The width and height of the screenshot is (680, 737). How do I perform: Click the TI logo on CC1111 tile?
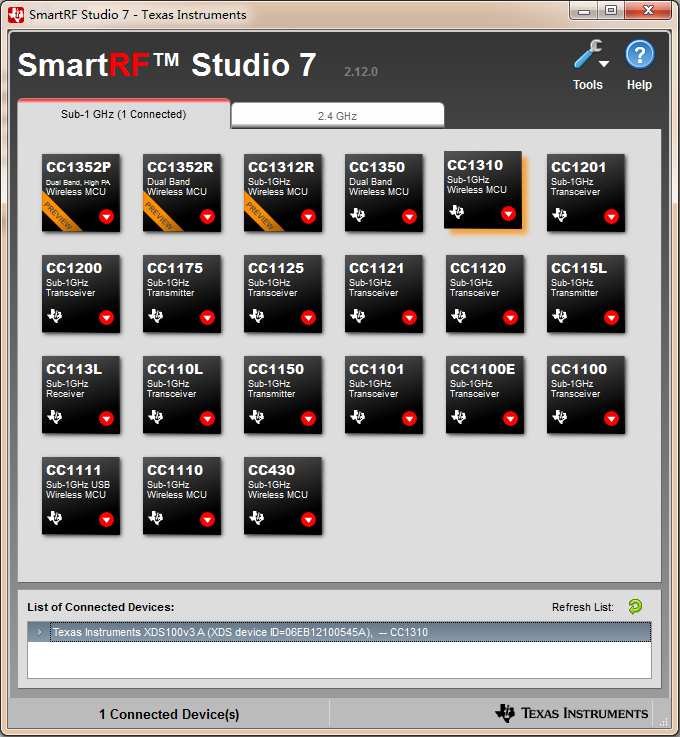(x=55, y=518)
